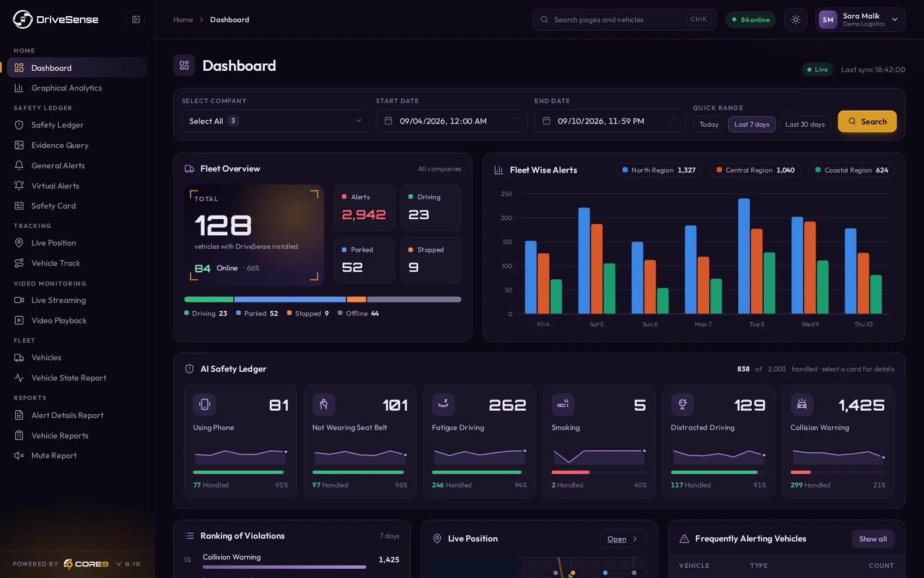
Task: Click the Start Date calendar icon
Action: tap(389, 121)
